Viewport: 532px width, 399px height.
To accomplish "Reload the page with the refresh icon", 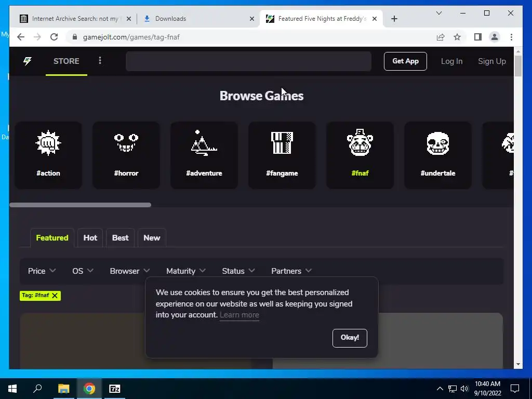I will click(54, 37).
